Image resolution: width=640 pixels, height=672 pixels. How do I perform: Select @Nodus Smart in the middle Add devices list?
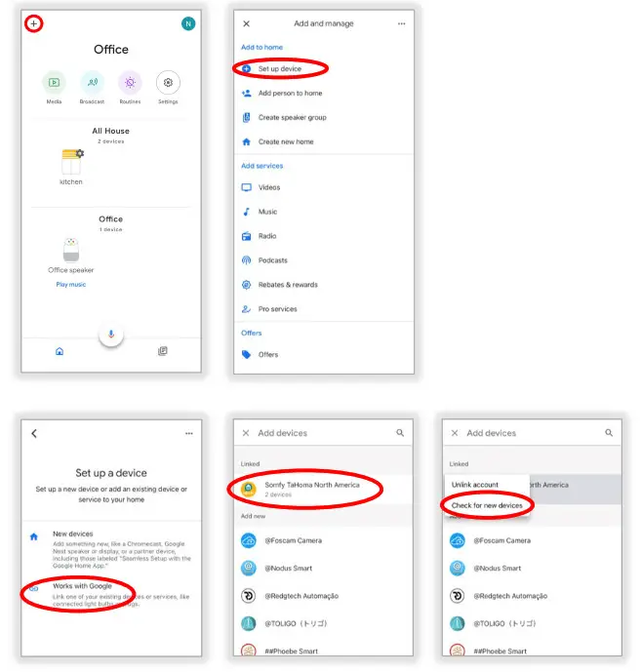[323, 569]
